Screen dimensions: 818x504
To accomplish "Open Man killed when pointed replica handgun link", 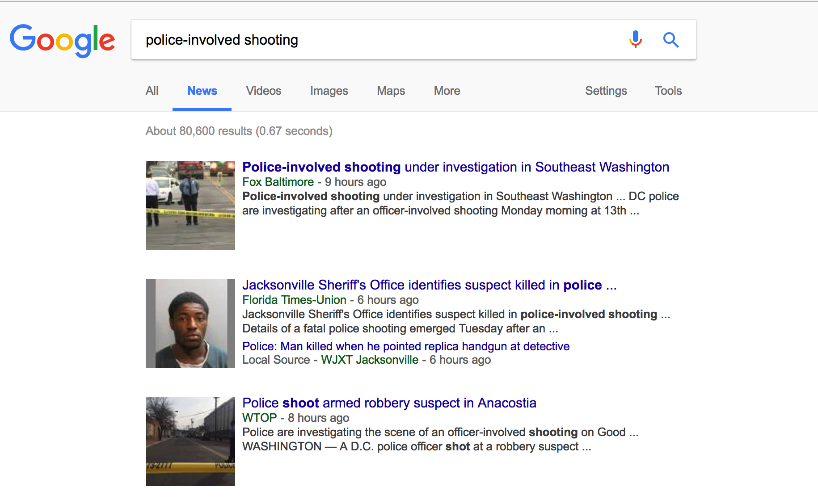I will pyautogui.click(x=406, y=346).
